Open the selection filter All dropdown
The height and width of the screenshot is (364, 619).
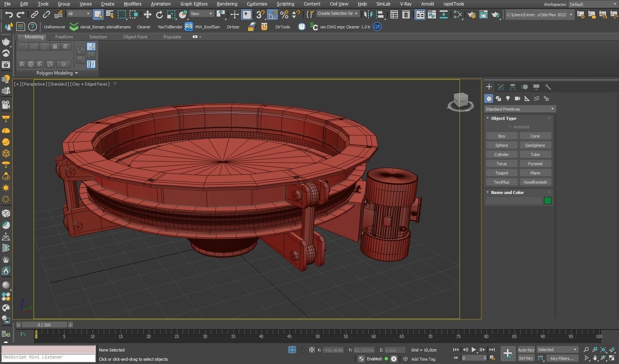tap(79, 14)
